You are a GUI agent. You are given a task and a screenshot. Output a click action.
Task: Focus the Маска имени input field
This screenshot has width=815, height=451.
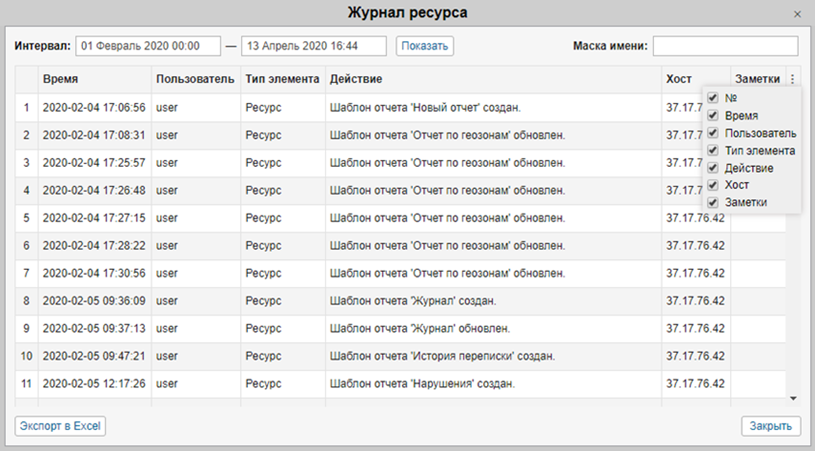tap(725, 46)
